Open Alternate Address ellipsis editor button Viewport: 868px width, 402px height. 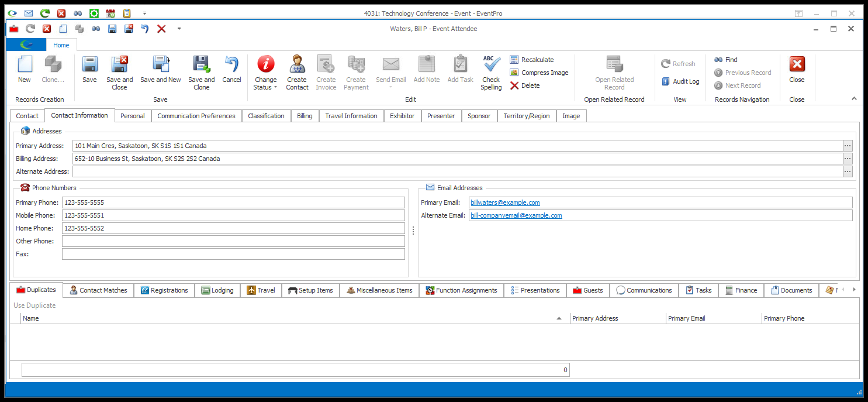[x=848, y=171]
